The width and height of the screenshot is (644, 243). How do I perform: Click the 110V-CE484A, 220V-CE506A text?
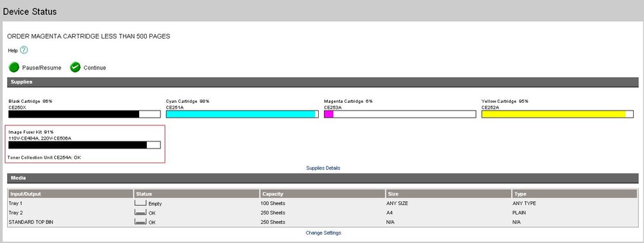40,138
